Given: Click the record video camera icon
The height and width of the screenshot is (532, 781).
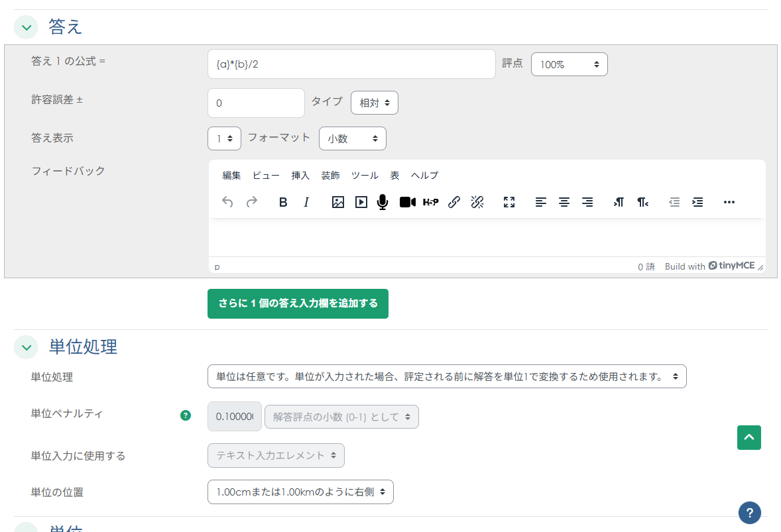Looking at the screenshot, I should (x=407, y=203).
